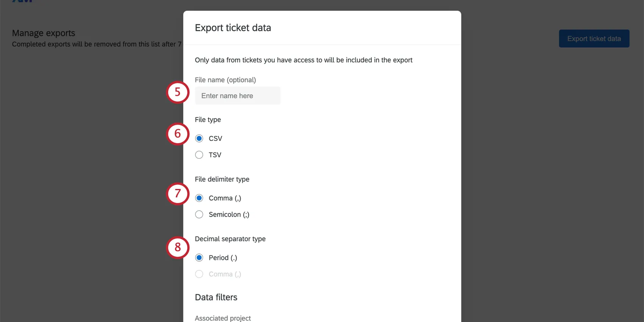644x322 pixels.
Task: Choose Semicolon as the file delimiter
Action: (x=199, y=214)
